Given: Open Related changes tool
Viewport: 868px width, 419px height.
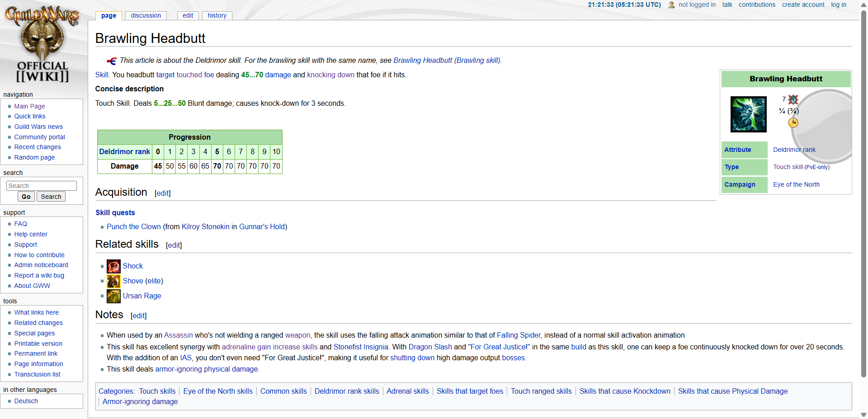Looking at the screenshot, I should click(38, 323).
